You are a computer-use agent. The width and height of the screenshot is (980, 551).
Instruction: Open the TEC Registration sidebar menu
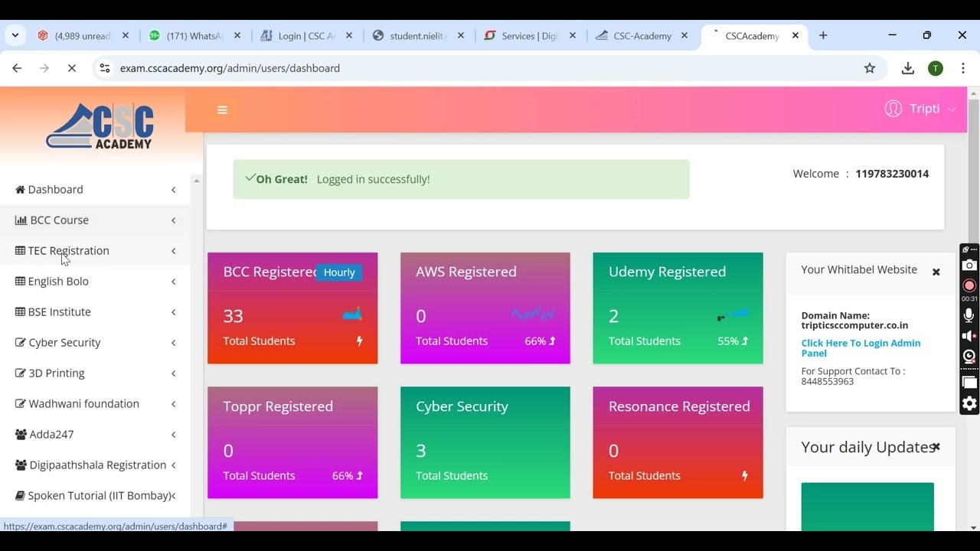95,250
